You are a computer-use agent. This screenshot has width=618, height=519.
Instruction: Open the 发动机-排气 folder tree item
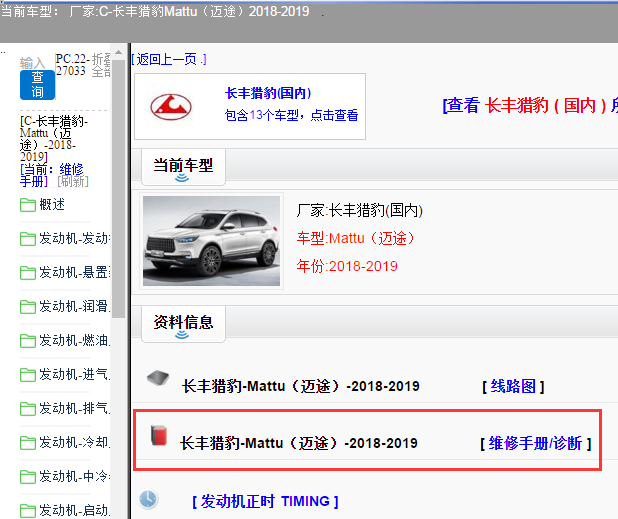coord(74,408)
